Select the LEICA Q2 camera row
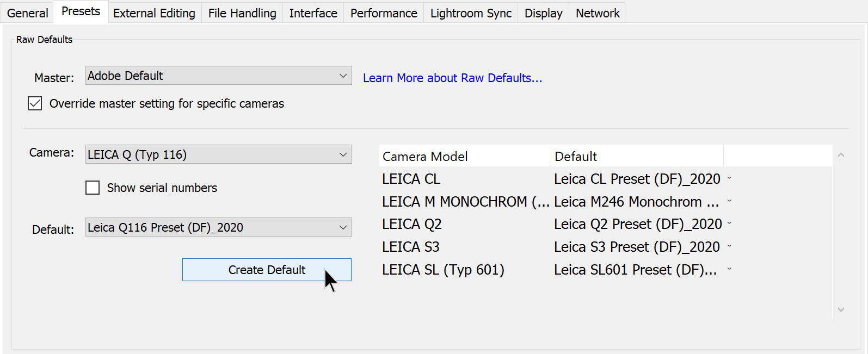Screen dimensions: 868x354 pos(606,224)
